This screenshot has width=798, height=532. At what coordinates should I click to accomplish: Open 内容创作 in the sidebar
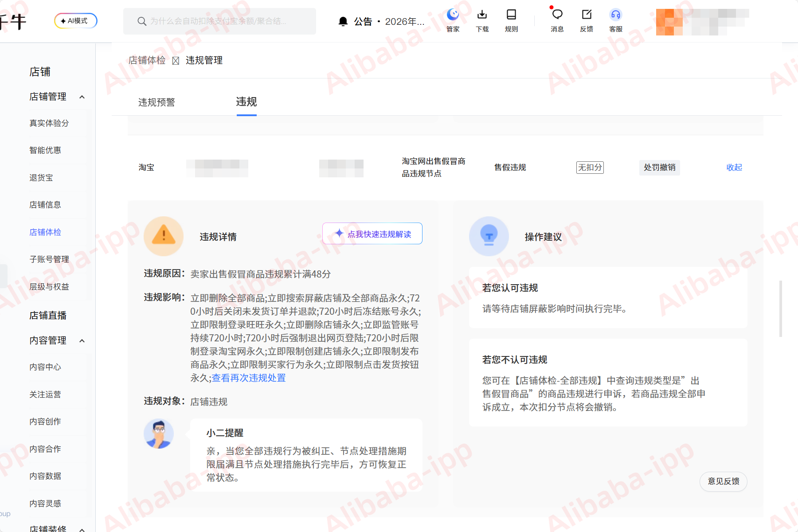click(45, 421)
